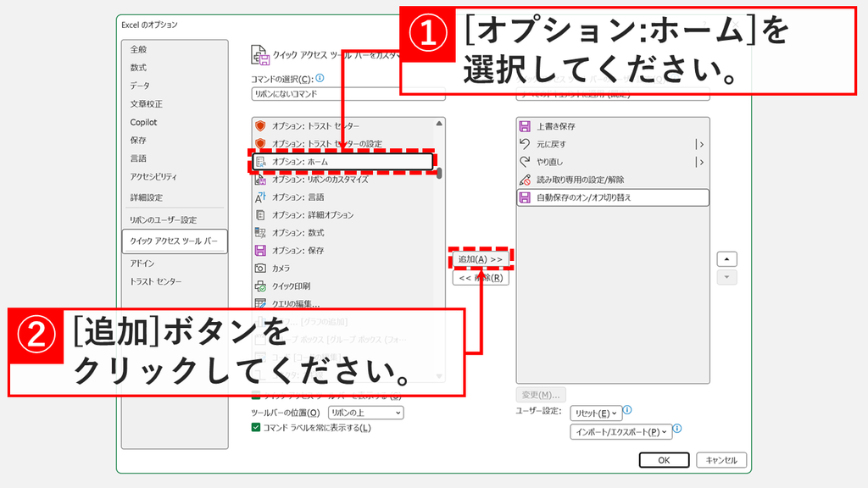The height and width of the screenshot is (488, 868).
Task: Select the 自動保存のオン/オフ切り替え list row
Action: point(613,197)
